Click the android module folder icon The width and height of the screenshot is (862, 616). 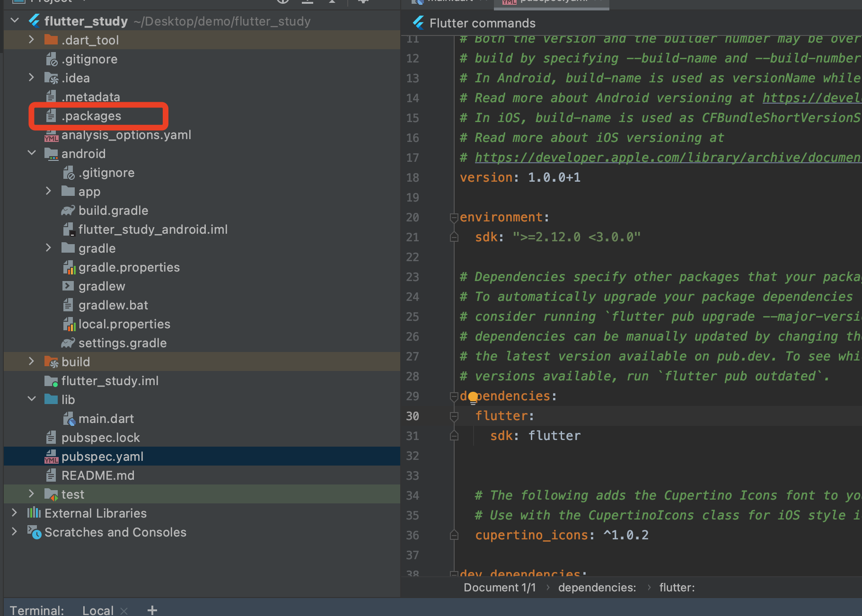51,154
